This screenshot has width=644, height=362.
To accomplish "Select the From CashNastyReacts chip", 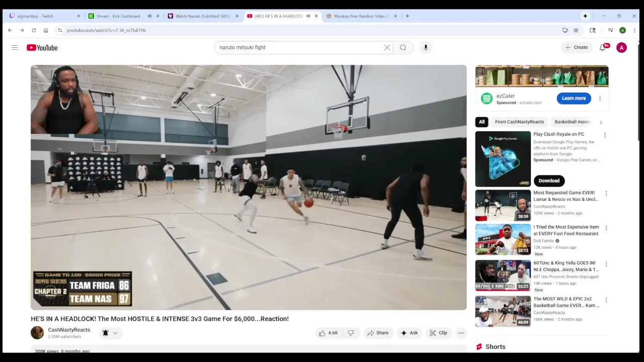I will point(519,122).
